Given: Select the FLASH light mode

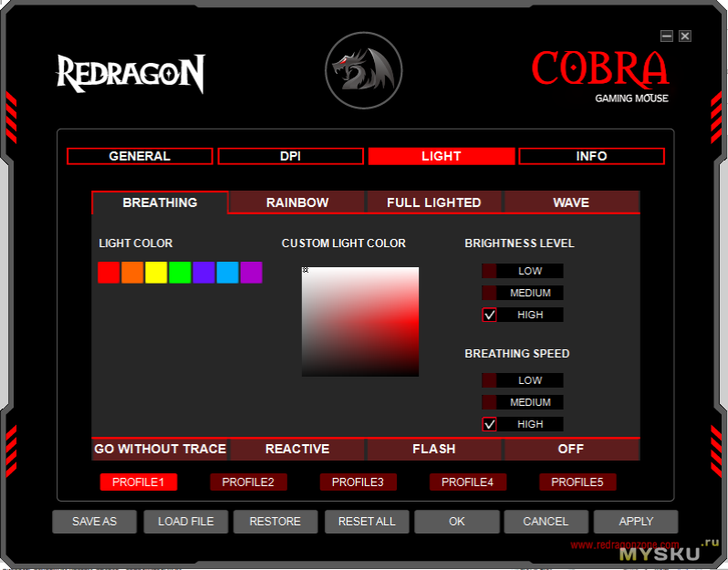Looking at the screenshot, I should [x=433, y=449].
